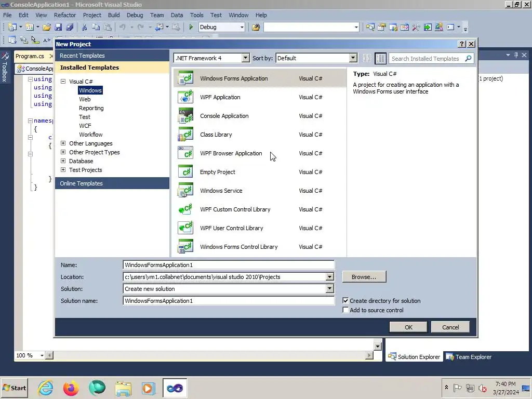Click in the project Name field
The width and height of the screenshot is (532, 399).
(x=229, y=265)
